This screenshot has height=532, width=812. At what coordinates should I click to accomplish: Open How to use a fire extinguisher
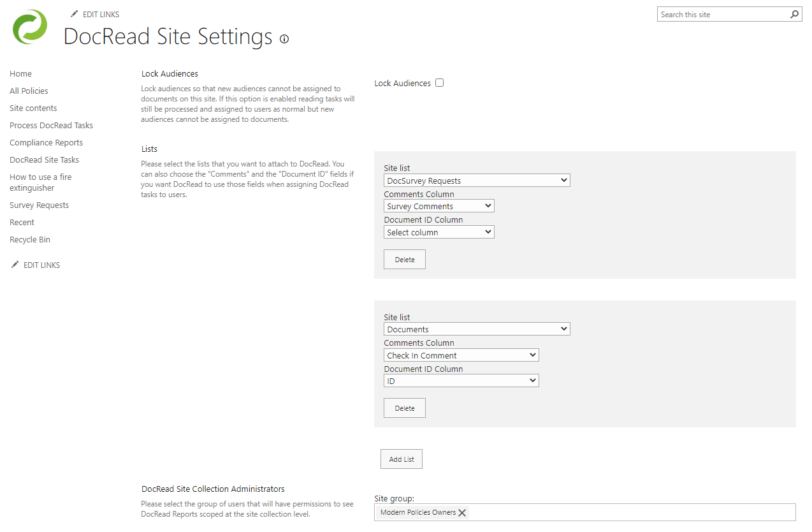pyautogui.click(x=40, y=182)
